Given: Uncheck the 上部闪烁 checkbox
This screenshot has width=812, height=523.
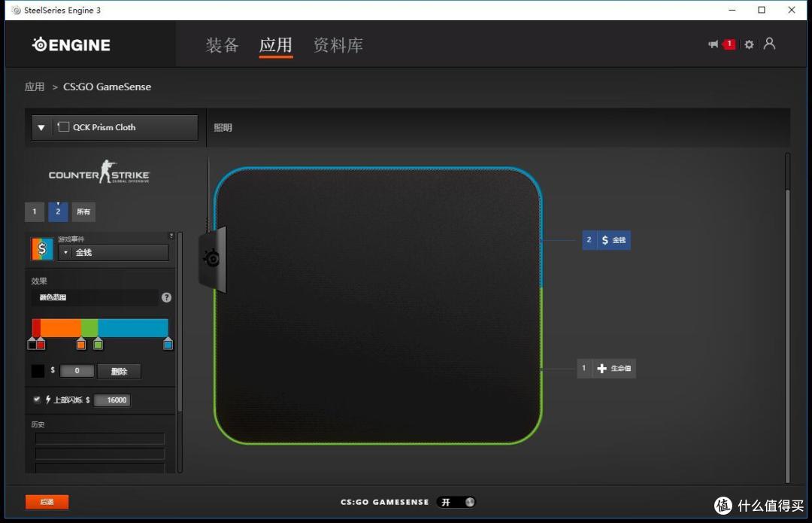Looking at the screenshot, I should [37, 399].
